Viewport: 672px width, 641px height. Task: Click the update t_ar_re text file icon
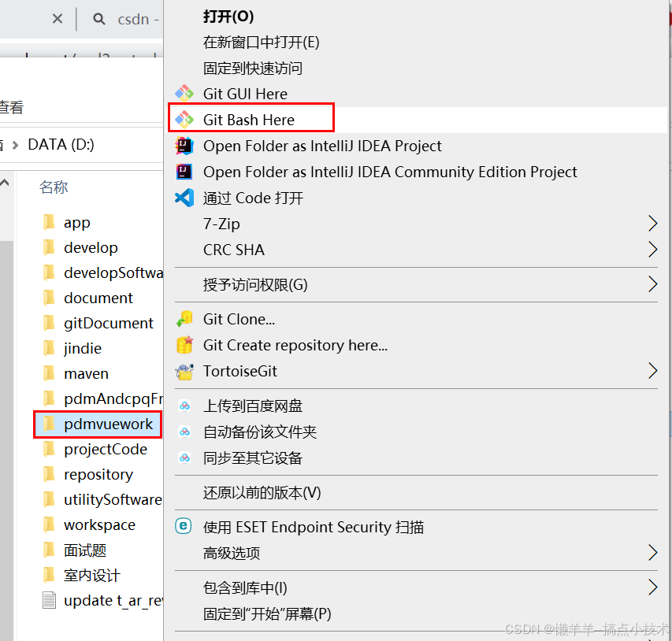[49, 600]
